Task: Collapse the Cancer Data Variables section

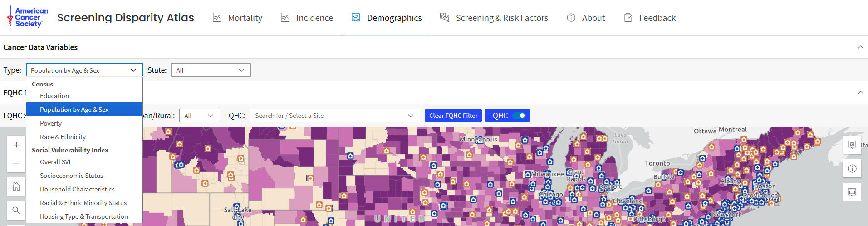Action: click(860, 47)
